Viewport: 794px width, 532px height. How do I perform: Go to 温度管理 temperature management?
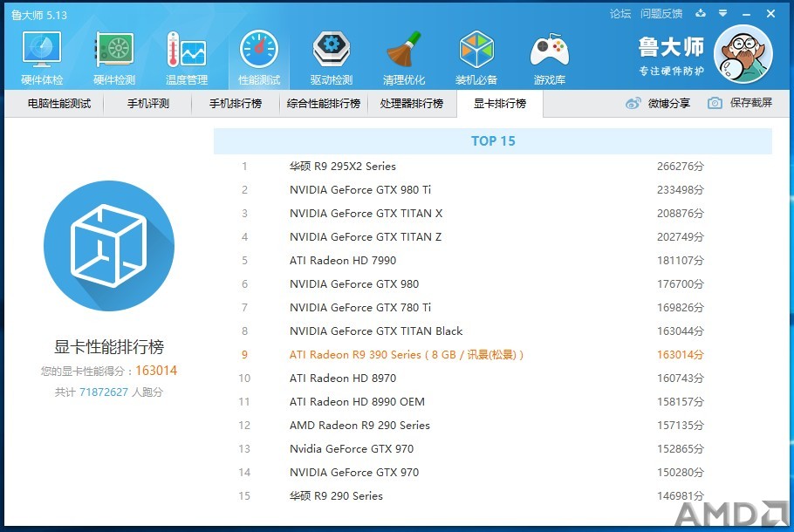pyautogui.click(x=187, y=58)
